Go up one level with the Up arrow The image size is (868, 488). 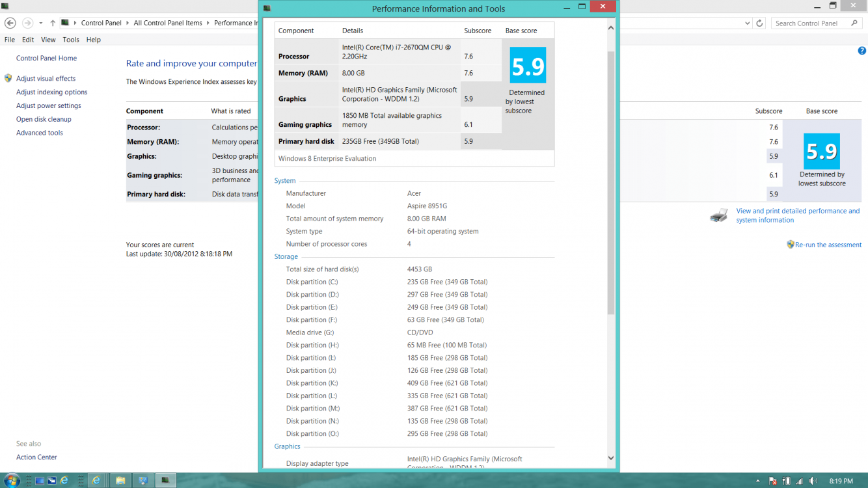53,23
